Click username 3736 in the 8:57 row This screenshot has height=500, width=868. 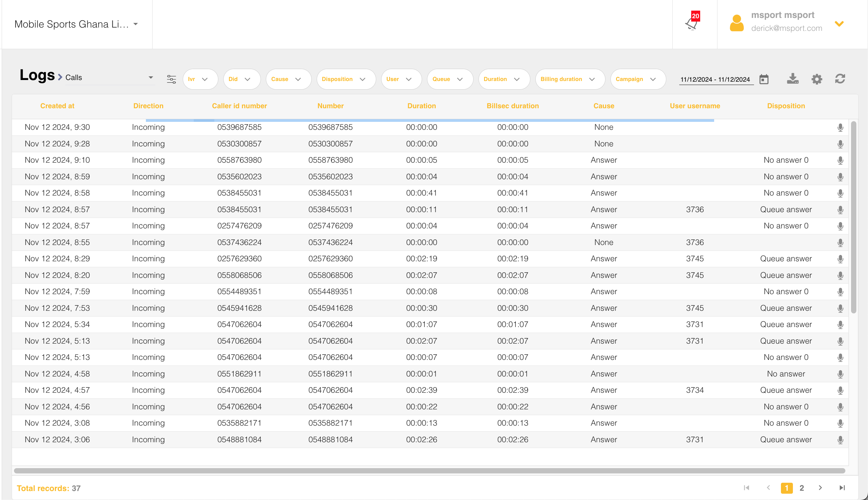(x=695, y=209)
